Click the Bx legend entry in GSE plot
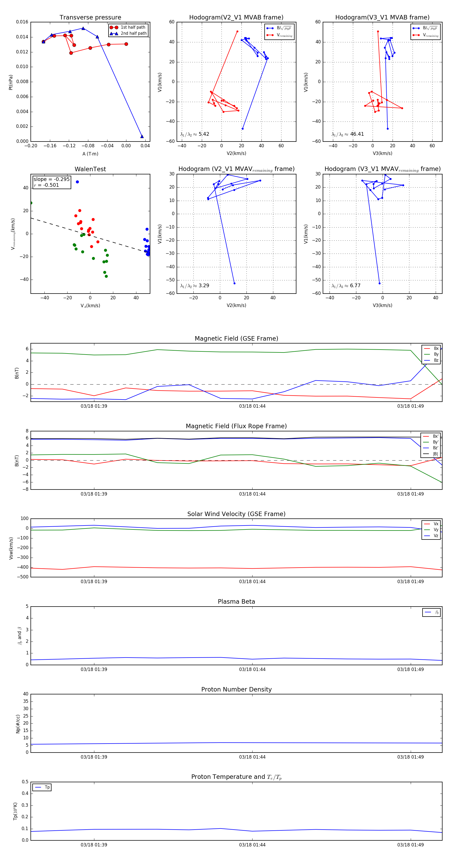Image resolution: width=473 pixels, height=868 pixels. tap(431, 349)
